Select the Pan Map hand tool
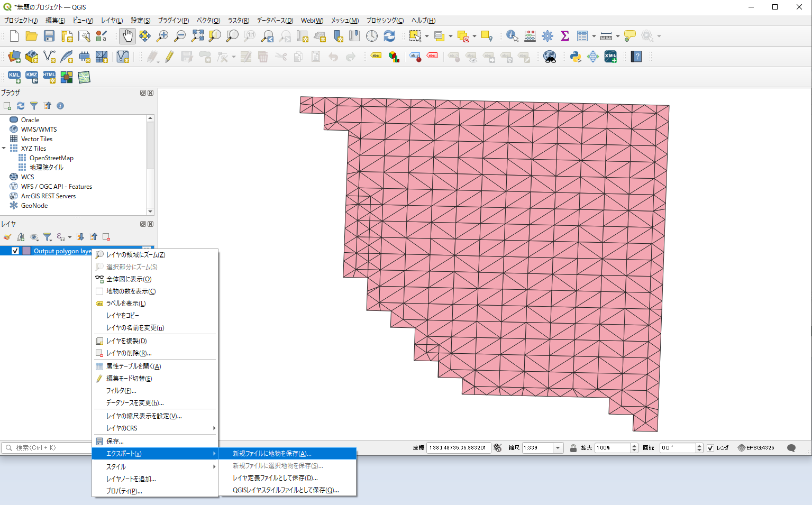 point(127,36)
